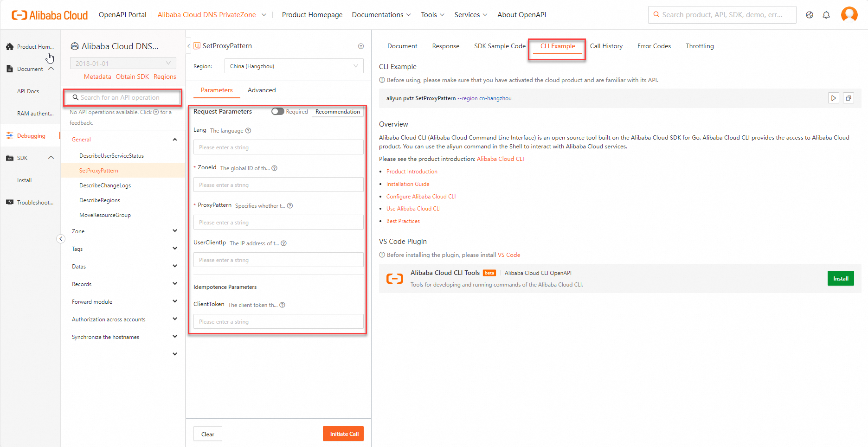Select the Troubleshoot icon in left sidebar

(9, 202)
